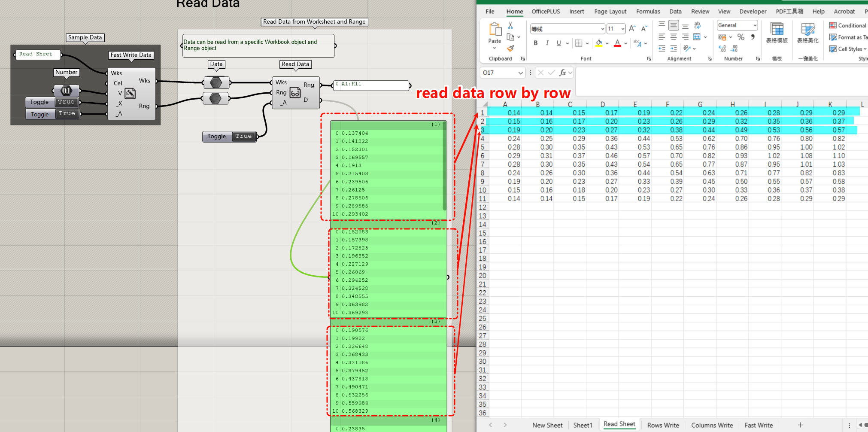
Task: Open the Underline style dropdown arrow
Action: 568,43
